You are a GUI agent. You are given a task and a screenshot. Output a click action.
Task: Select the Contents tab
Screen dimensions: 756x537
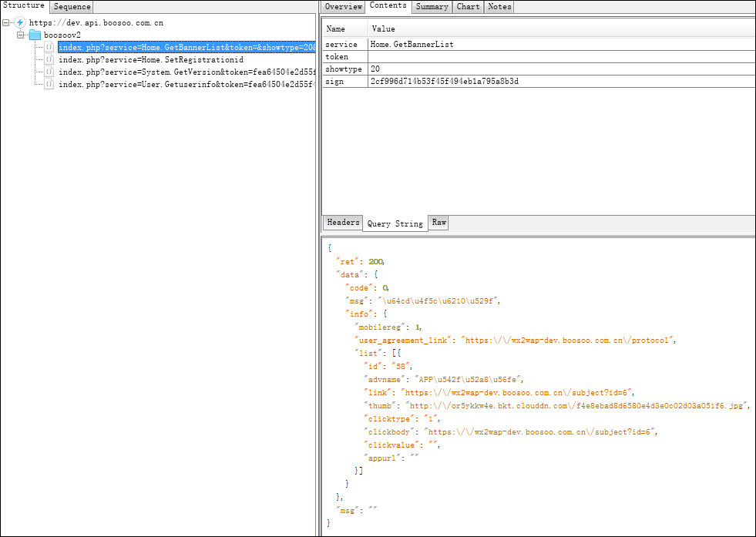(x=388, y=6)
